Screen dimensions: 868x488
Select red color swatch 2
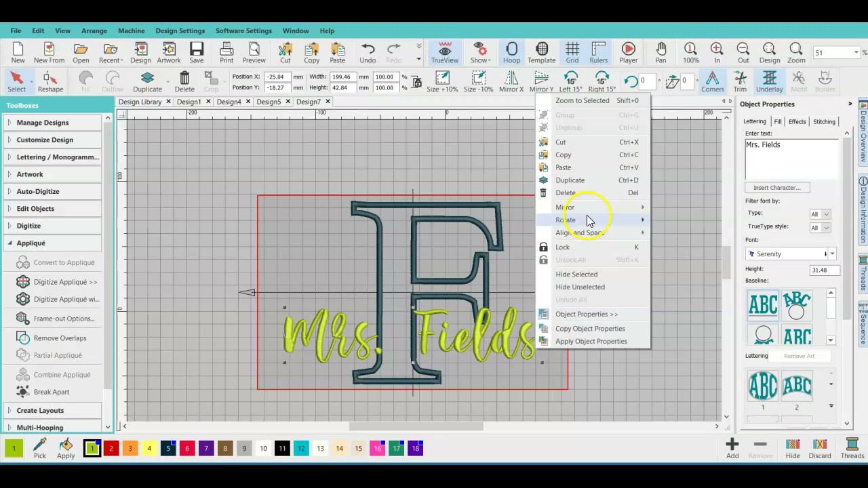pyautogui.click(x=111, y=449)
